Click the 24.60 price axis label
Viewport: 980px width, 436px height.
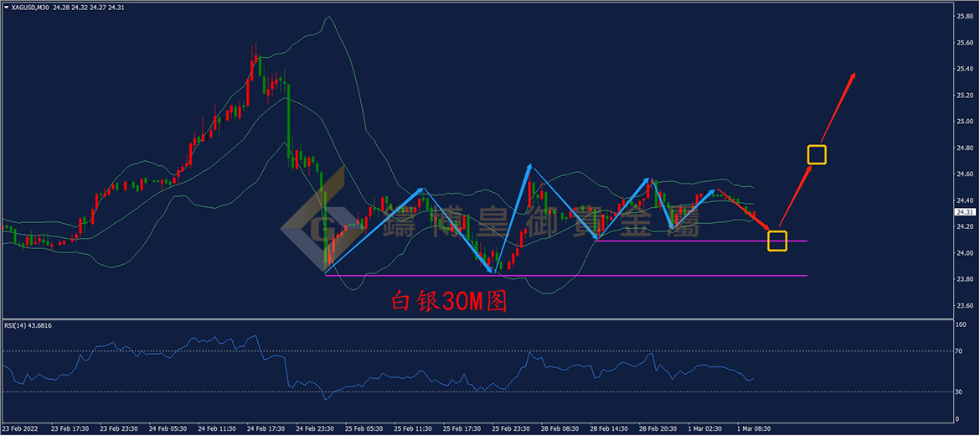click(x=963, y=174)
